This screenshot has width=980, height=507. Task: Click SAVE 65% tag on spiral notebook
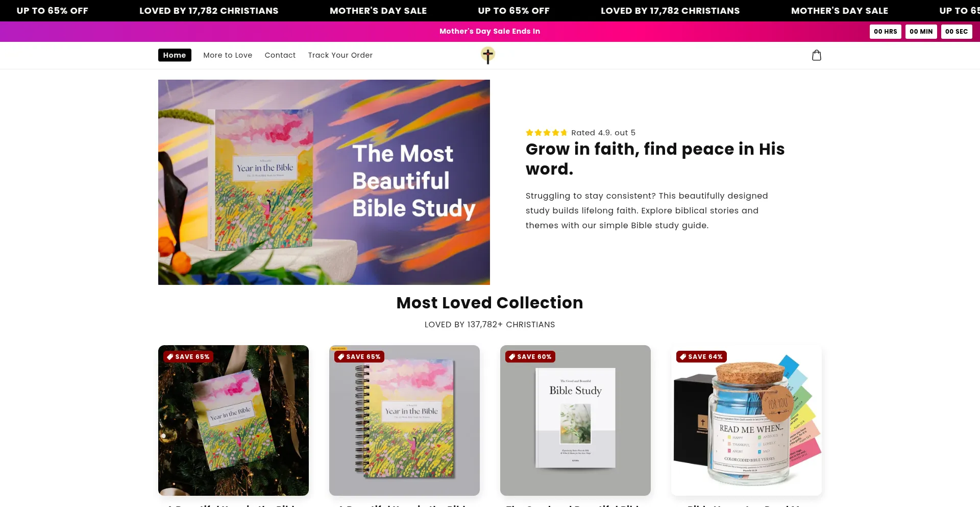[359, 357]
